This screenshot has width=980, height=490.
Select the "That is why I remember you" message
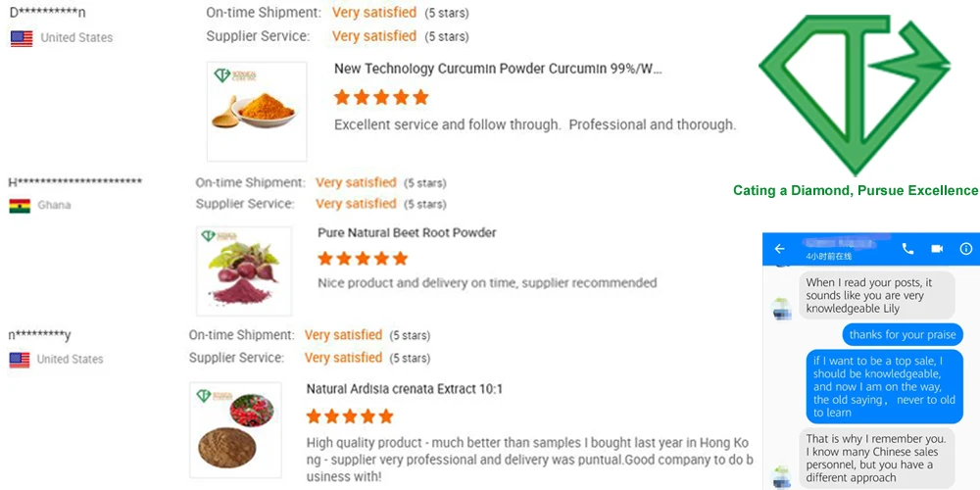click(x=876, y=459)
